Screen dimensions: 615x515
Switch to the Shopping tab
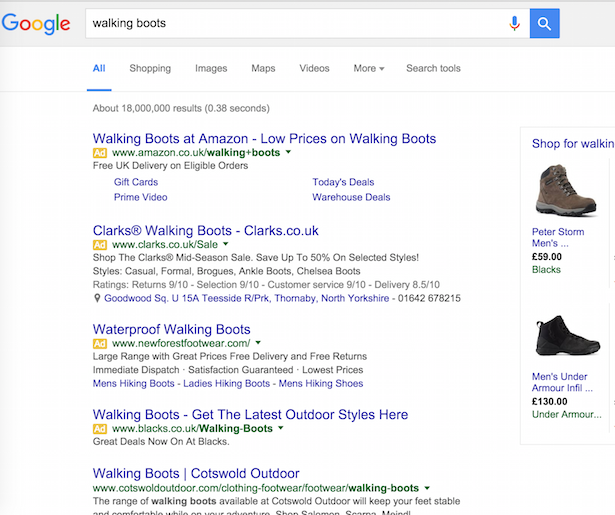(150, 69)
